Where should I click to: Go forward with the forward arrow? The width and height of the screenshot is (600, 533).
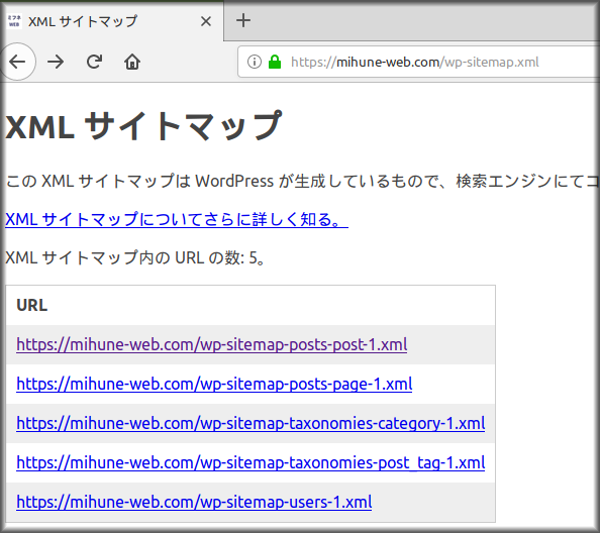tap(56, 62)
